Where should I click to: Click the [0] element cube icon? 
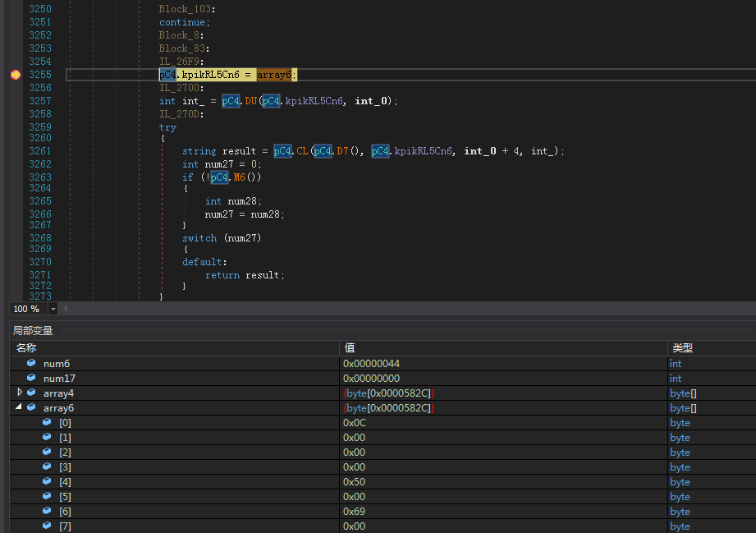47,422
